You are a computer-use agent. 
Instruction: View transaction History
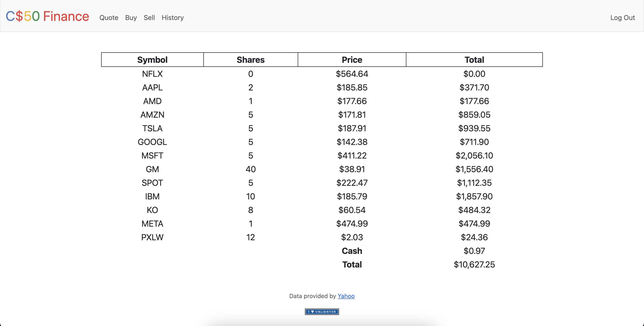pos(172,17)
